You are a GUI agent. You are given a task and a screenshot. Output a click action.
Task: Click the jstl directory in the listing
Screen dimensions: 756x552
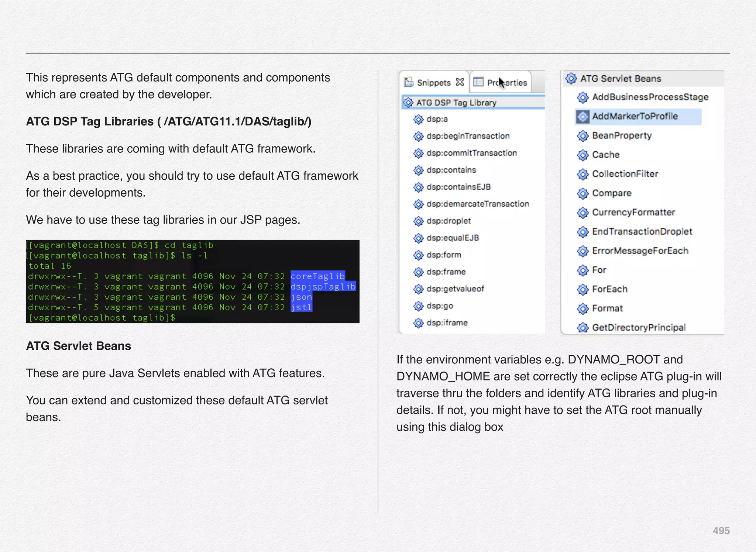pos(301,307)
